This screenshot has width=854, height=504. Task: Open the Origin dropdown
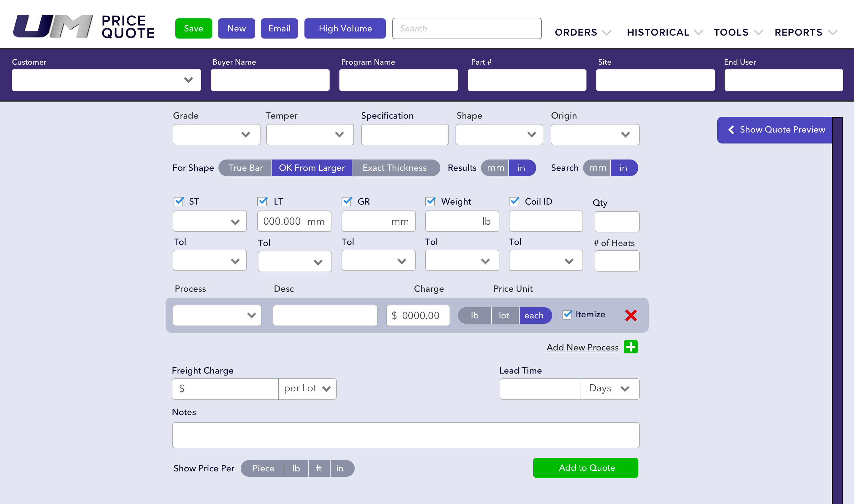click(x=595, y=135)
